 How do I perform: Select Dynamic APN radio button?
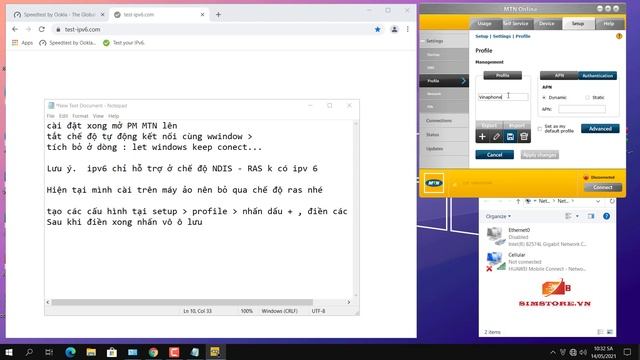544,98
